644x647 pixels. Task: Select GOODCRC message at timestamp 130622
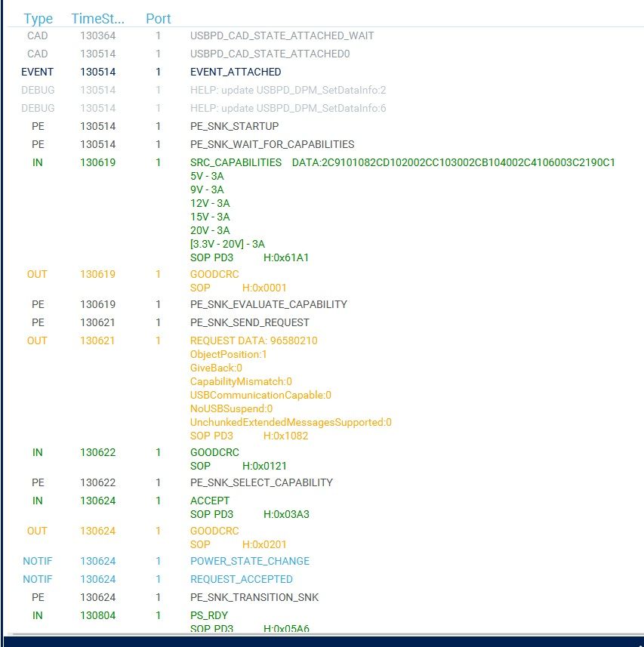(x=214, y=453)
